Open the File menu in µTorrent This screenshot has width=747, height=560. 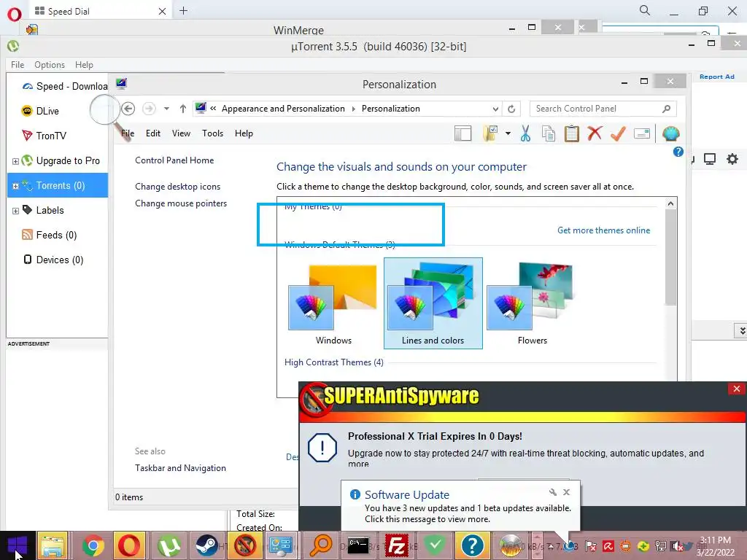[x=18, y=65]
